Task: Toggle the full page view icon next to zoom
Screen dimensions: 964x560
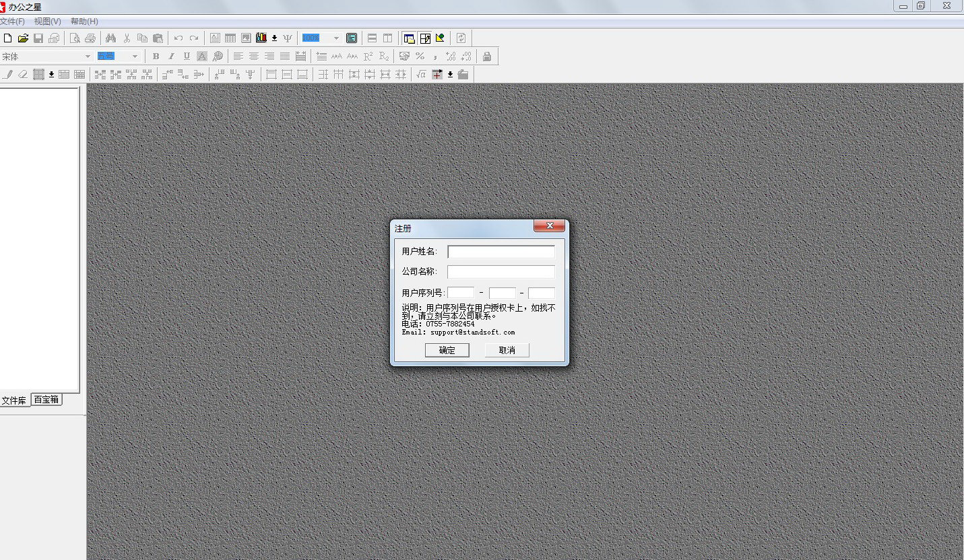Action: pyautogui.click(x=352, y=38)
